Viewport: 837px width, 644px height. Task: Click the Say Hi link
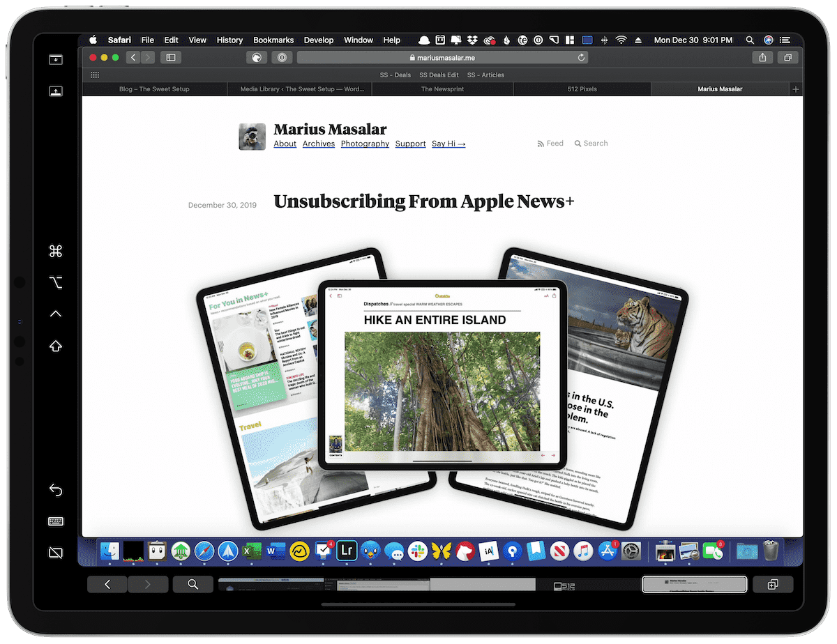tap(448, 144)
